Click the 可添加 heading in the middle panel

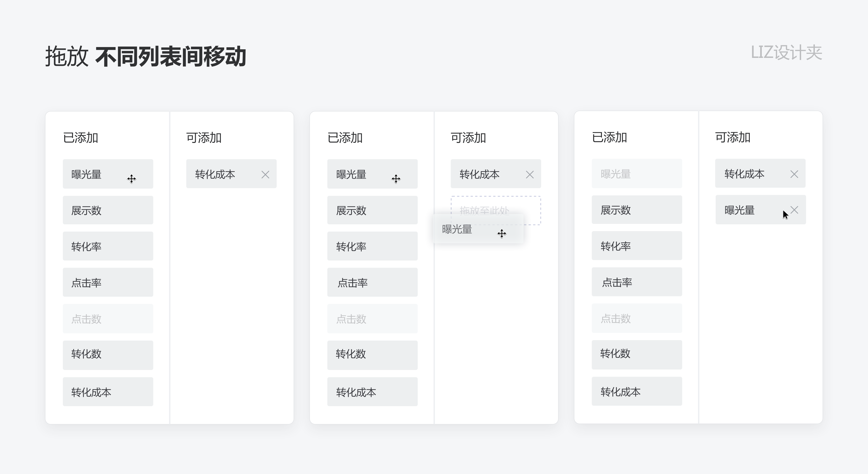click(x=468, y=137)
